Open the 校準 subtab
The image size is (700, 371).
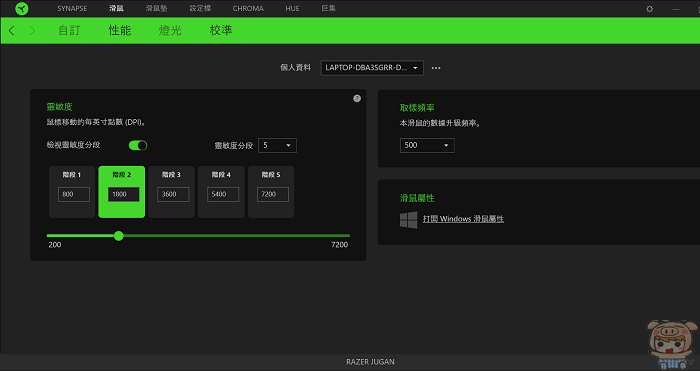coord(221,31)
